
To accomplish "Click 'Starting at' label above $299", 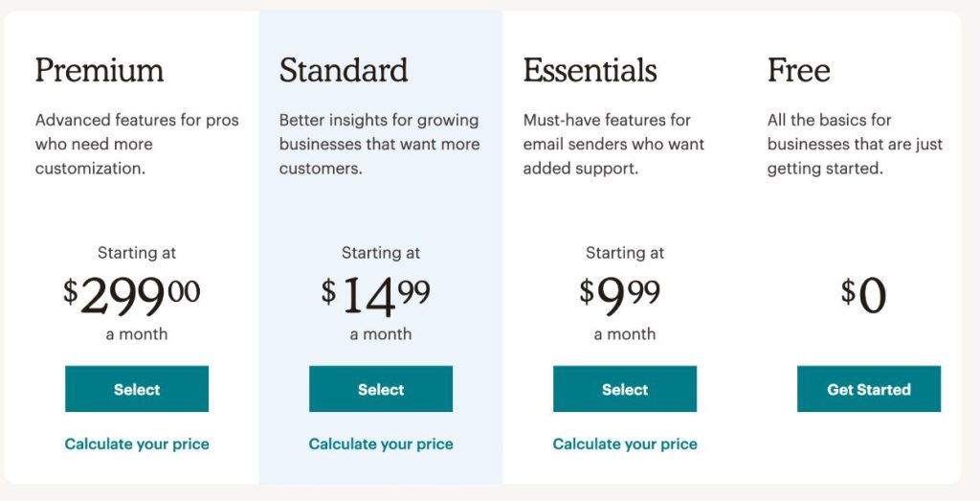I will click(x=137, y=253).
